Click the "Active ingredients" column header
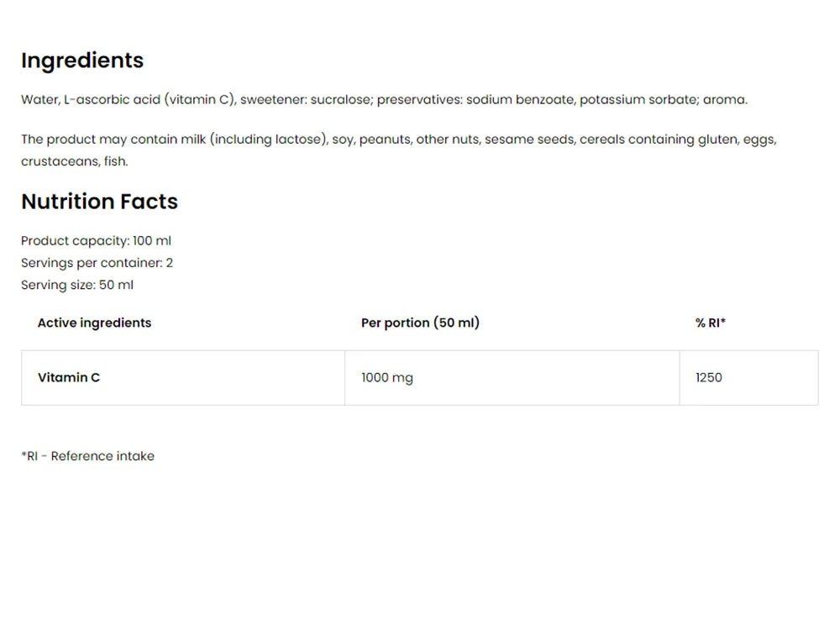The image size is (840, 630). (94, 323)
